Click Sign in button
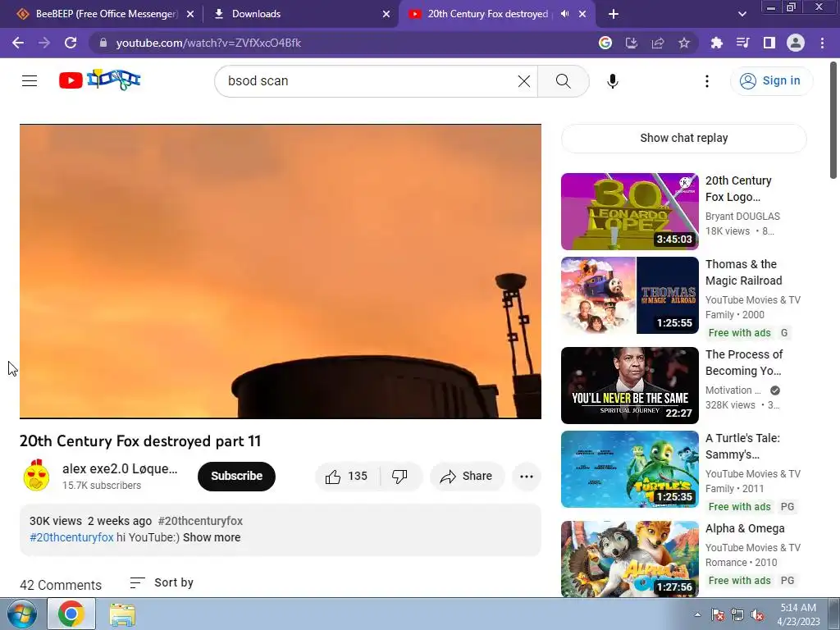Image resolution: width=840 pixels, height=630 pixels. click(x=771, y=81)
